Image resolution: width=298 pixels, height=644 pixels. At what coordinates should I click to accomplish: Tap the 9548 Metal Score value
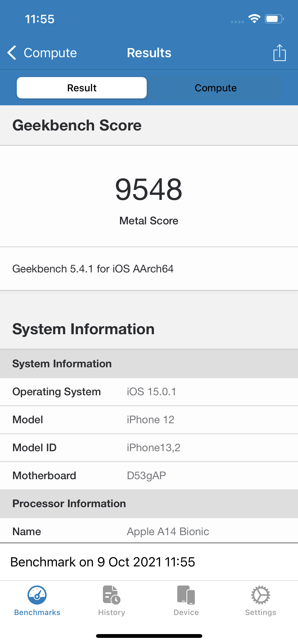(149, 189)
